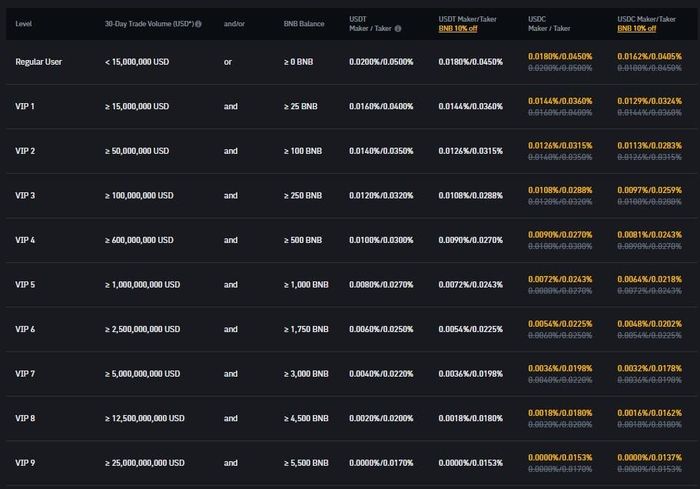The image size is (700, 489).
Task: Open the BNB 10% off link under USDC Maker/Taker
Action: coord(636,29)
